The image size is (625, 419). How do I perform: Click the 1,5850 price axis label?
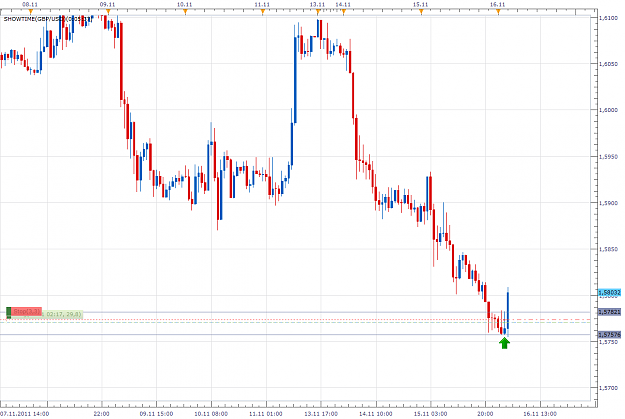coord(609,249)
